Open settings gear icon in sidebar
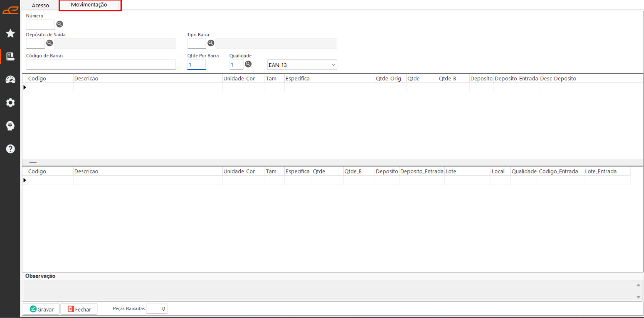The height and width of the screenshot is (318, 644). (x=10, y=103)
